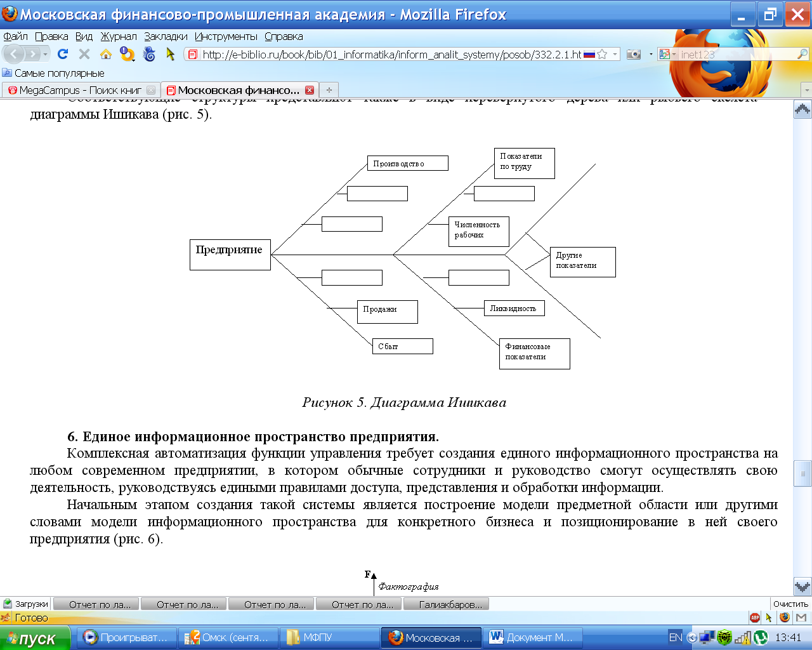The height and width of the screenshot is (650, 812).
Task: Open the back/forward history dropdown arrow
Action: (45, 55)
